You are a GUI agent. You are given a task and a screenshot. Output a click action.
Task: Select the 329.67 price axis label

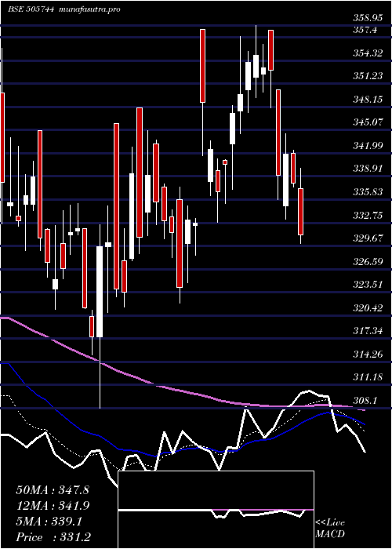point(367,238)
